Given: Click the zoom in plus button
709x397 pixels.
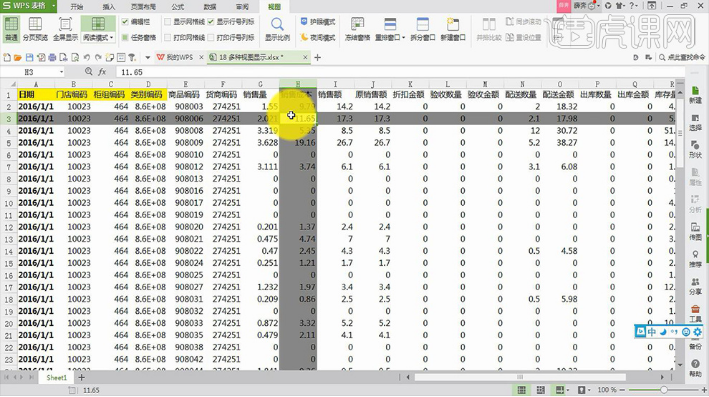Looking at the screenshot, I should point(704,390).
